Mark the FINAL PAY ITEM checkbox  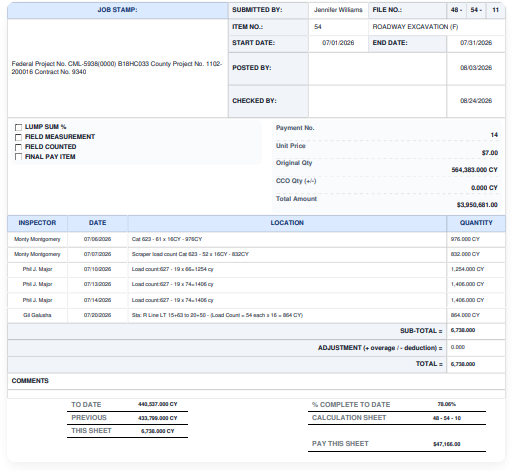click(18, 157)
